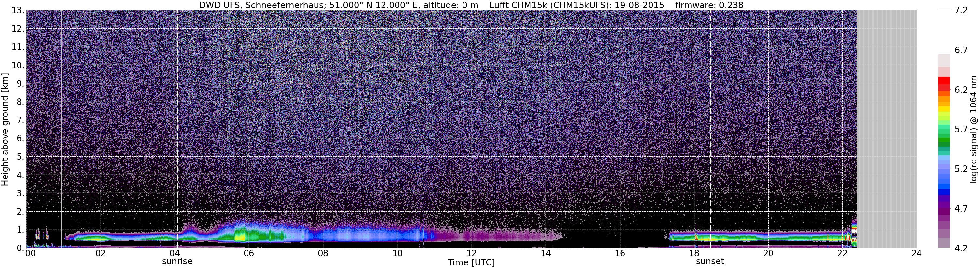Click the height axis tick label '5.'
The width and height of the screenshot is (980, 269).
coord(20,157)
